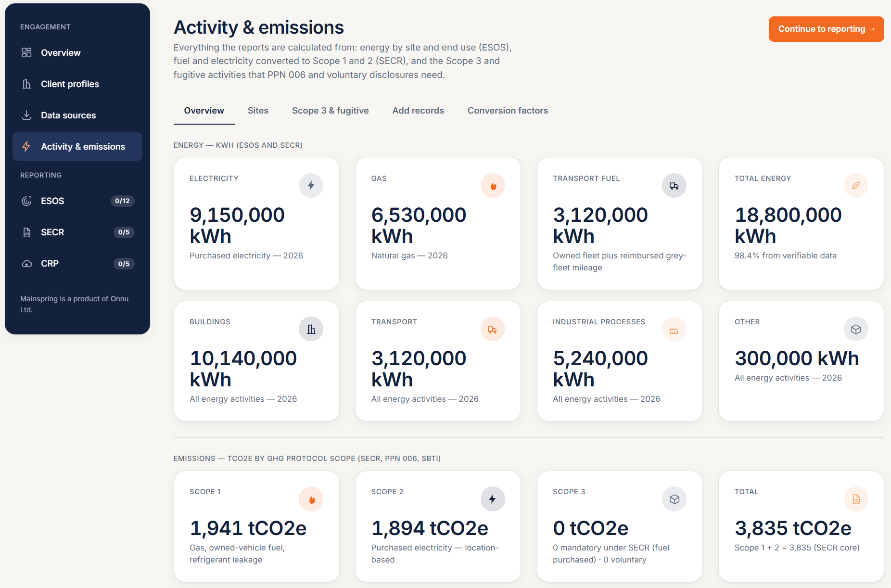Image resolution: width=891 pixels, height=588 pixels.
Task: Open the CRP reporting section
Action: [77, 263]
